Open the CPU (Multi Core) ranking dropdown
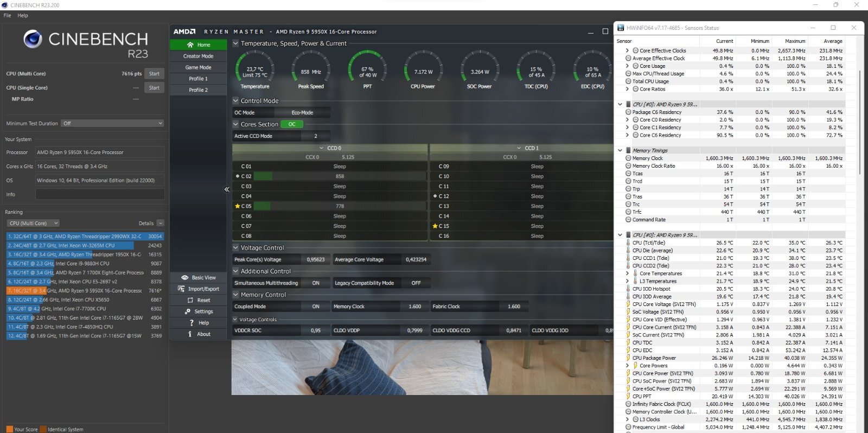 coord(33,224)
